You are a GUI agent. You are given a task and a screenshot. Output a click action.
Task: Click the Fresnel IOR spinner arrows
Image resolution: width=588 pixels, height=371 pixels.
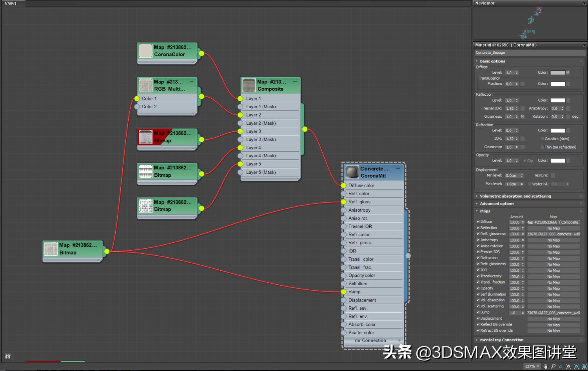click(517, 109)
